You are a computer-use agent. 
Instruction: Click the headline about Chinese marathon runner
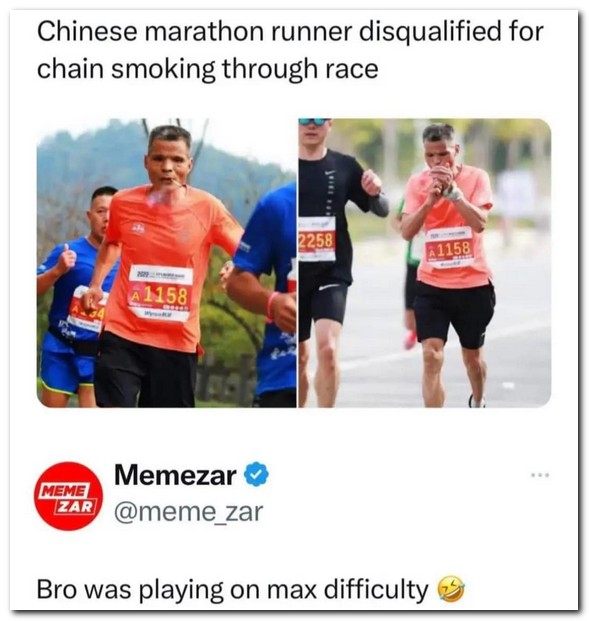(x=290, y=50)
